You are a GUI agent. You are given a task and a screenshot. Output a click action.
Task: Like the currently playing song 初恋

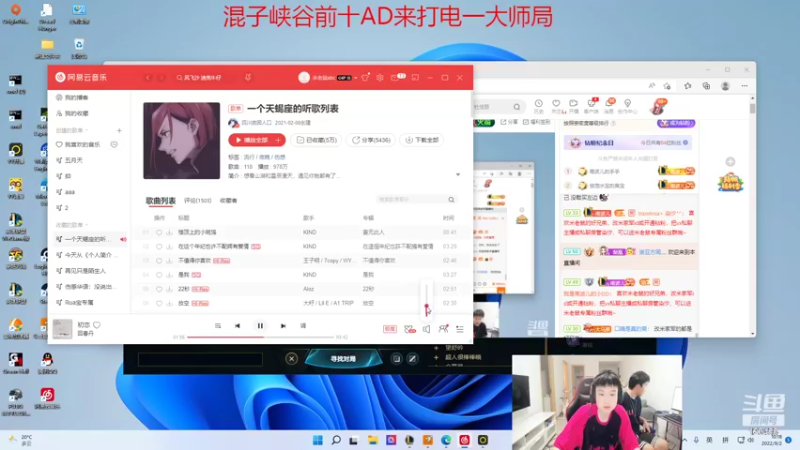[x=97, y=325]
